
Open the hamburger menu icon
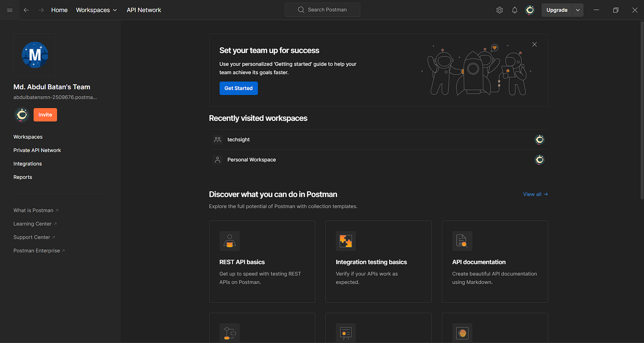pyautogui.click(x=10, y=10)
